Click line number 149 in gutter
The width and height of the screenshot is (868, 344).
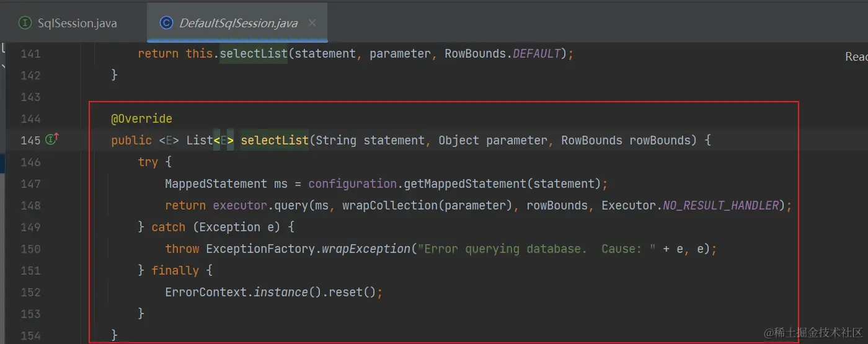[x=30, y=227]
